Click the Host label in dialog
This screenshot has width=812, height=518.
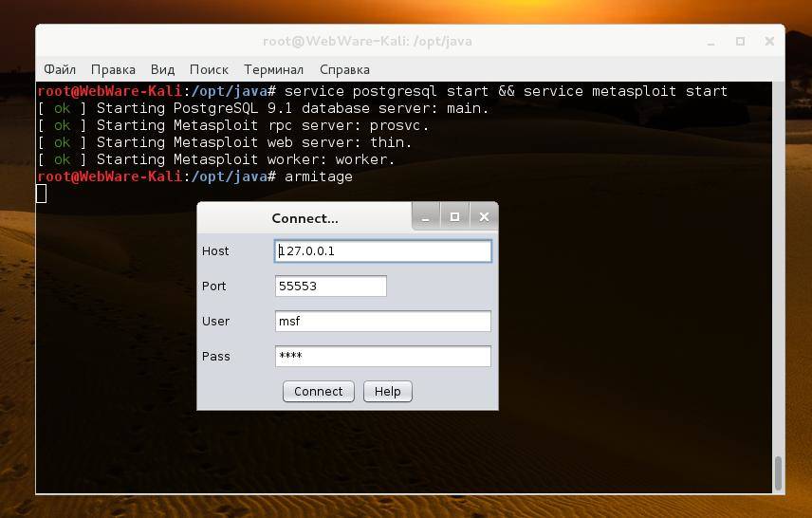pyautogui.click(x=215, y=251)
